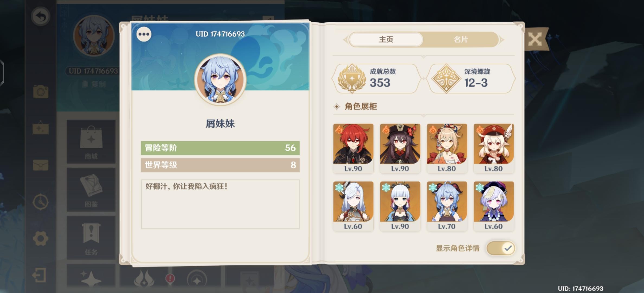Open the camera photo mode icon
This screenshot has width=644, height=293.
point(41,91)
